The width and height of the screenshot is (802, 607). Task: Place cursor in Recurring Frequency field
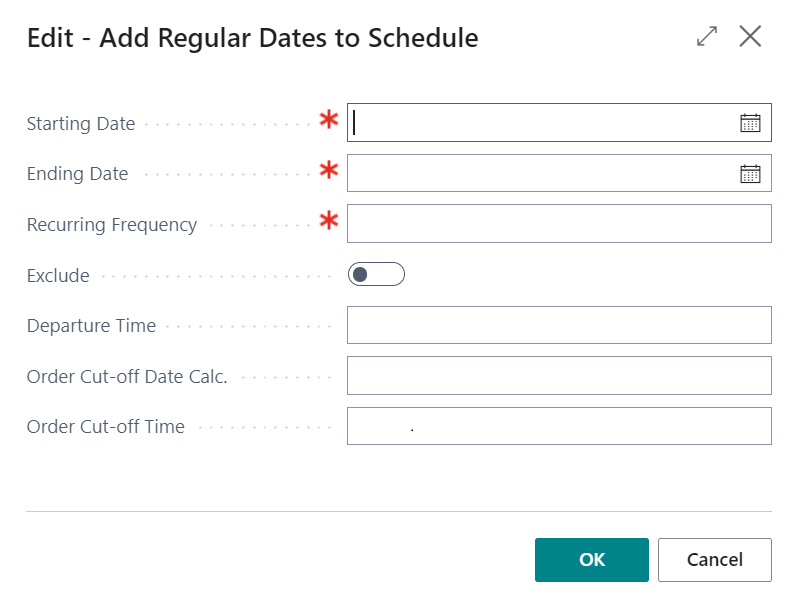point(558,222)
